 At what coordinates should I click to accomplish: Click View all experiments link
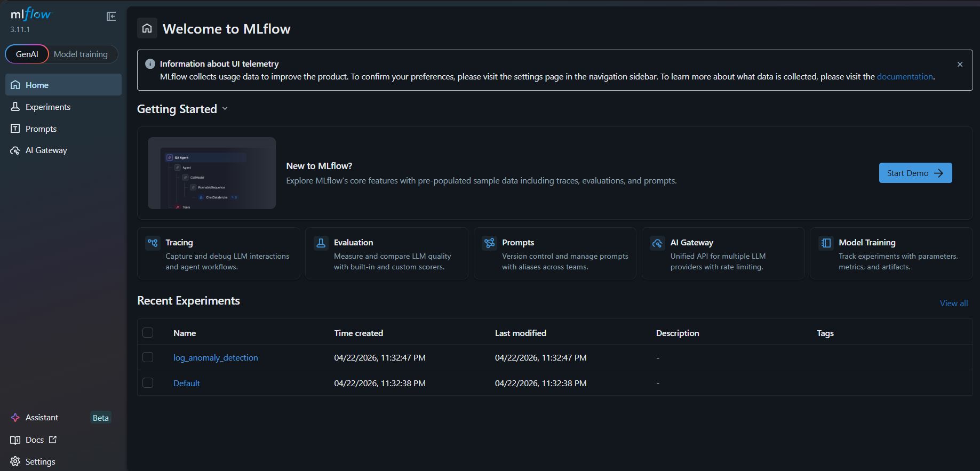(x=954, y=303)
